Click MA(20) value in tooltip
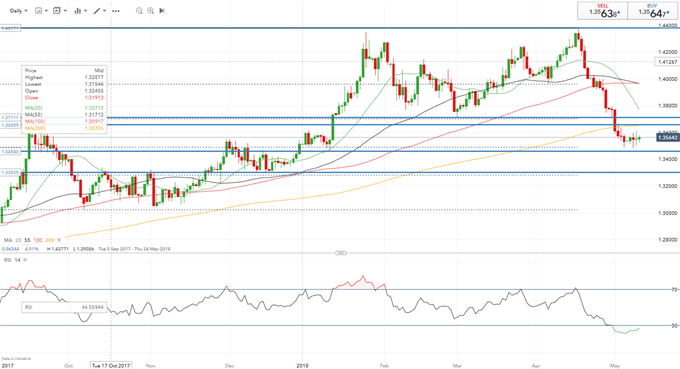 pyautogui.click(x=94, y=108)
